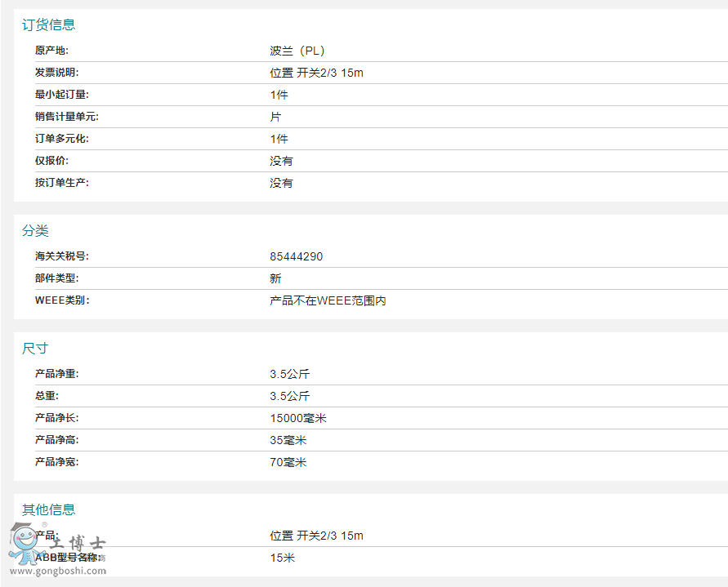728x587 pixels.
Task: Select the 销售计量单元 value 片
Action: point(275,116)
